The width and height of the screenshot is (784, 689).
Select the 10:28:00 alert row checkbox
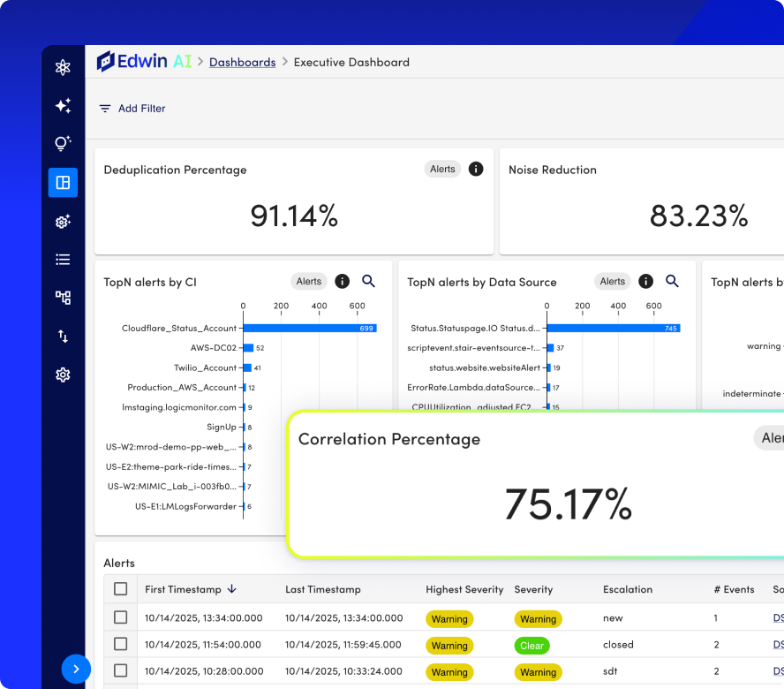[120, 670]
